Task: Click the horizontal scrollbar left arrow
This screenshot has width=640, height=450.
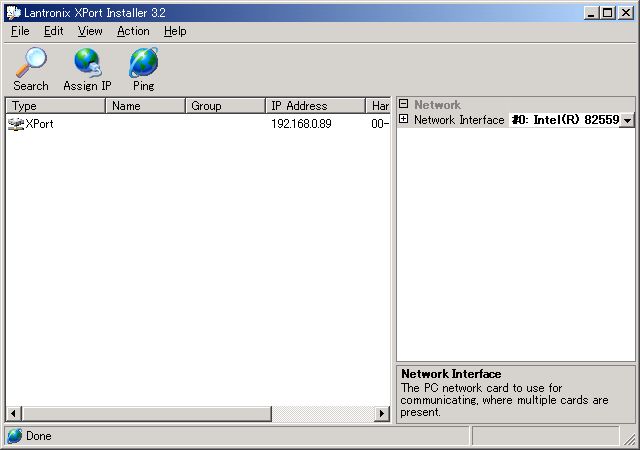Action: [x=13, y=413]
